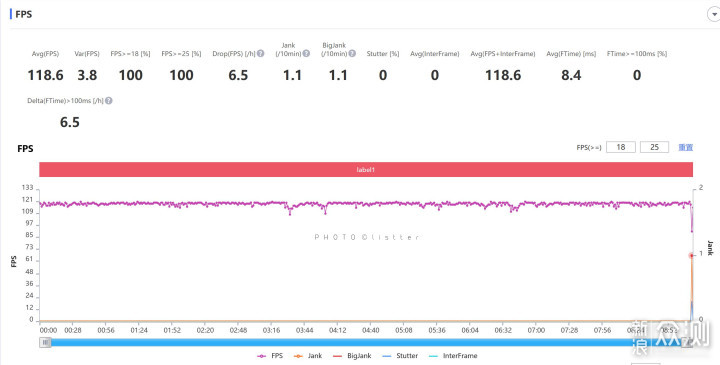The image size is (720, 365).
Task: Click the Drop(FPS) value 6.5
Action: tap(238, 75)
